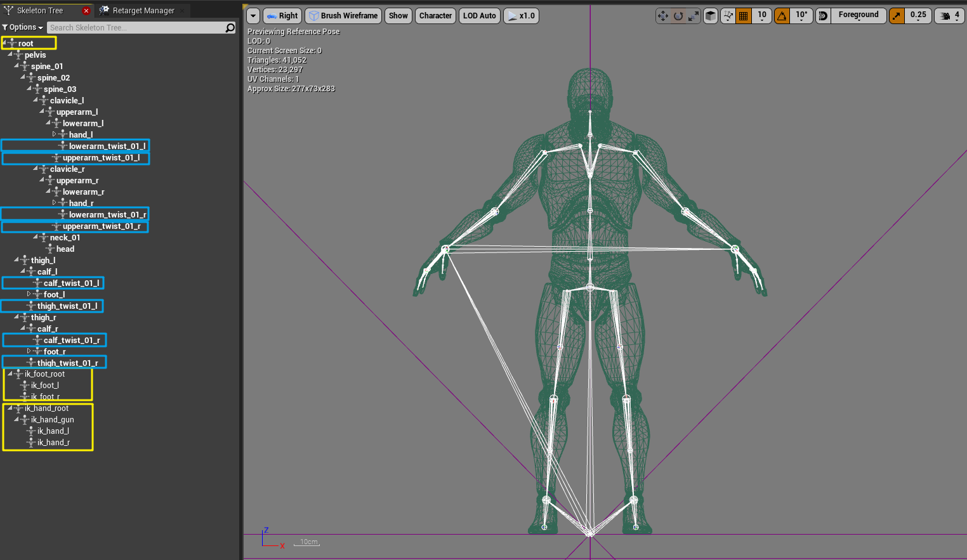Click bone icon of upperarm_twist_01_l
This screenshot has width=967, height=560.
(56, 157)
